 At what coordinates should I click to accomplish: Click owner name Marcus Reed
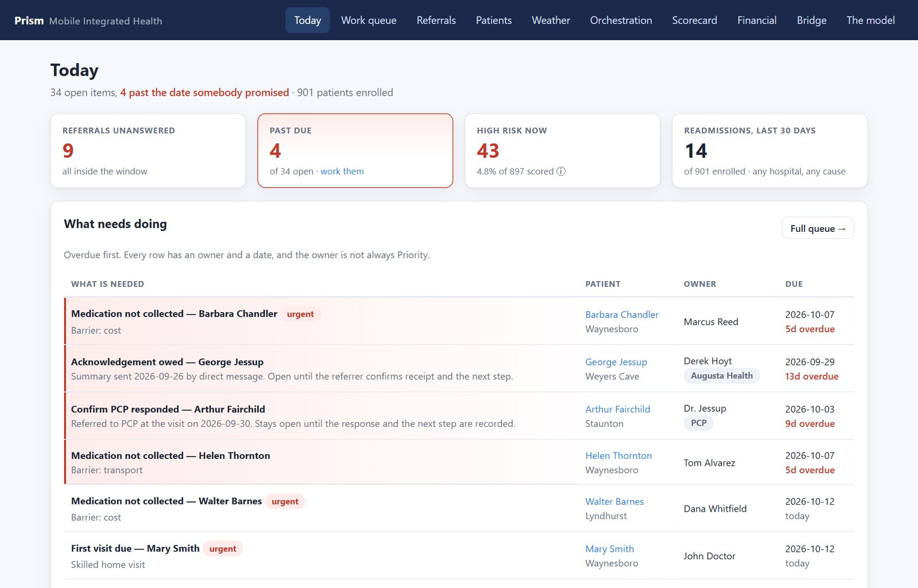click(x=711, y=322)
